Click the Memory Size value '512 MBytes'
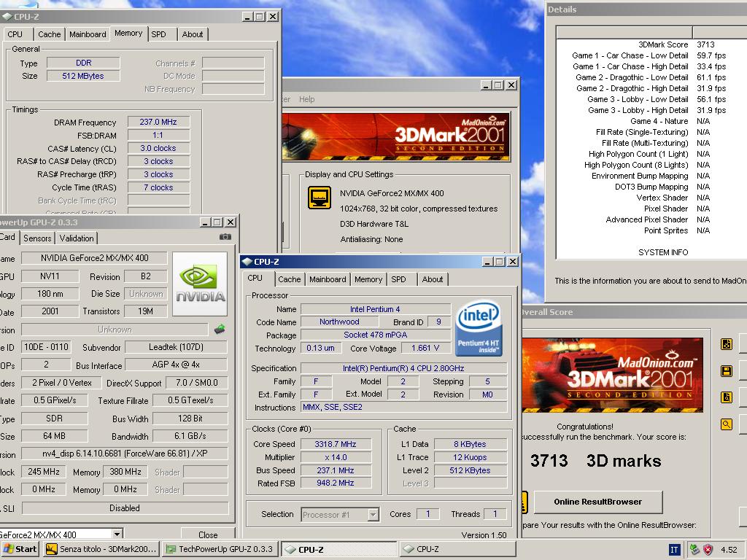 tap(83, 76)
